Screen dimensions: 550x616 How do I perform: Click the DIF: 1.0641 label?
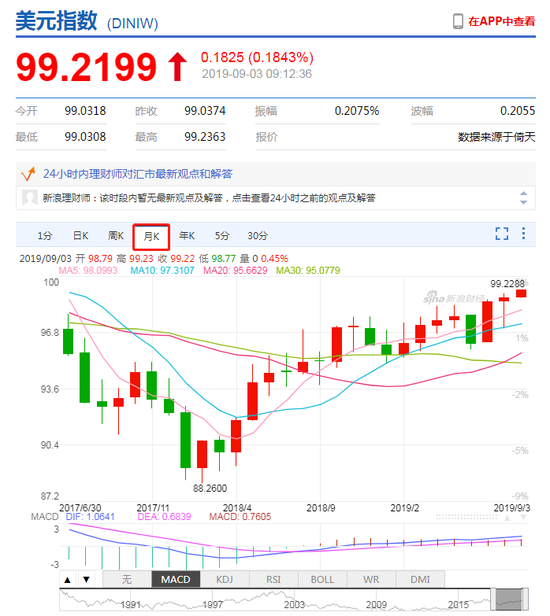point(90,517)
